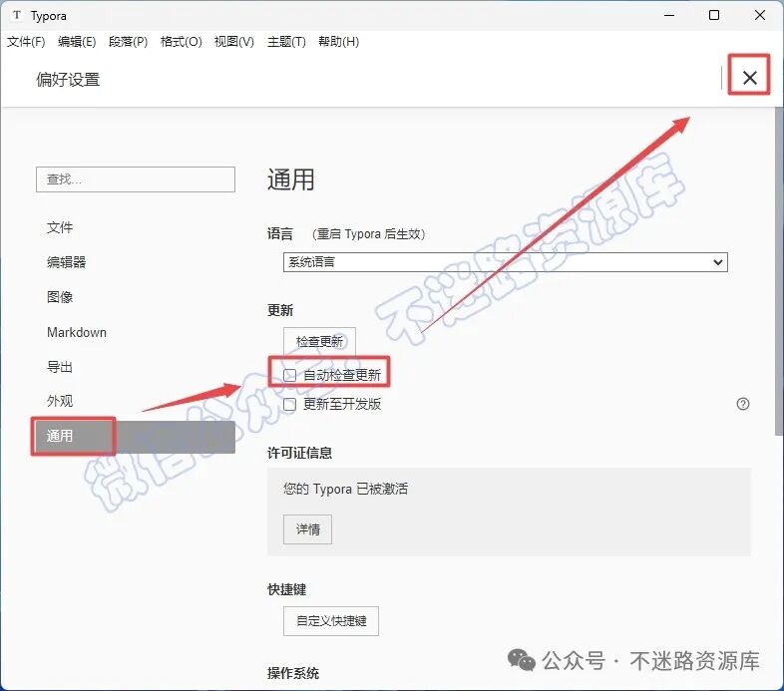Screen dimensions: 784x691
Task: Open the 自定义快捷键 button
Action: 331,621
